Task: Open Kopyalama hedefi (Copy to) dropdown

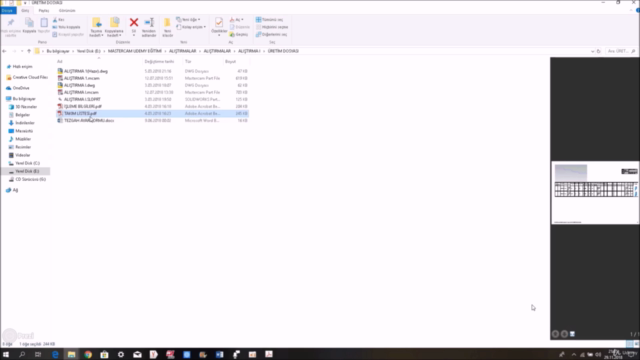Action: pos(114,28)
